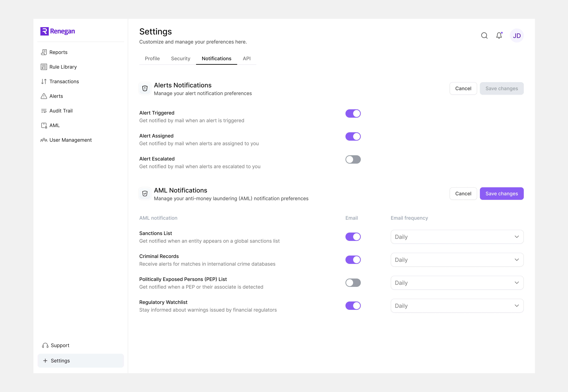Click the Alerts warning triangle icon
568x392 pixels.
coord(44,96)
